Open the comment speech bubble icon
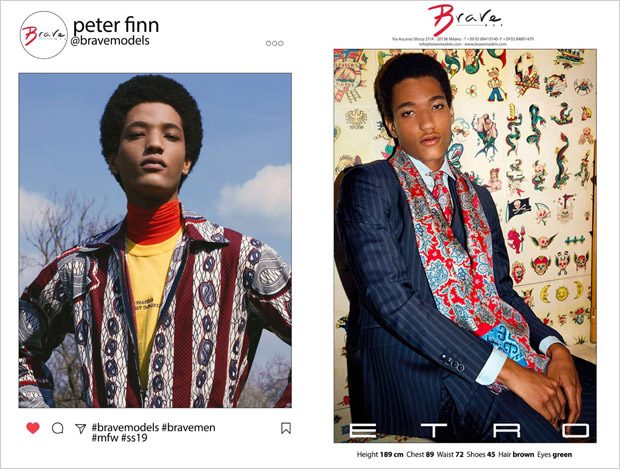The image size is (620, 469). [58, 428]
